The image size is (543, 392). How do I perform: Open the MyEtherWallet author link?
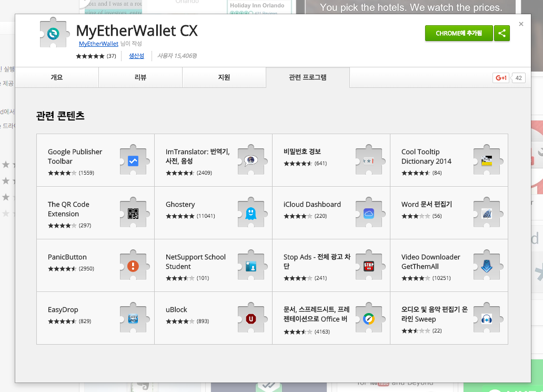point(98,44)
